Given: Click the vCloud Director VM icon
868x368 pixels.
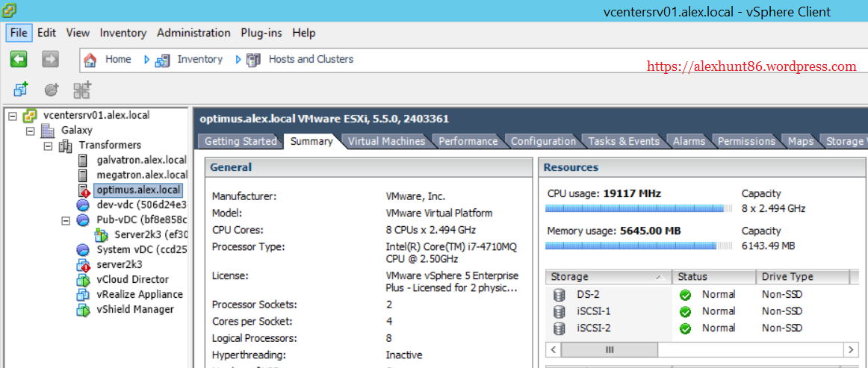Looking at the screenshot, I should pyautogui.click(x=83, y=279).
